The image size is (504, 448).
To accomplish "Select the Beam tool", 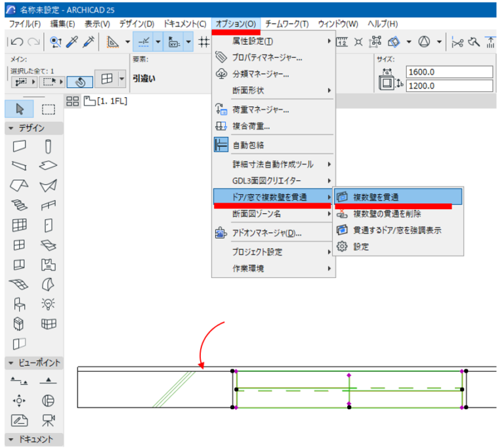I will [x=19, y=165].
